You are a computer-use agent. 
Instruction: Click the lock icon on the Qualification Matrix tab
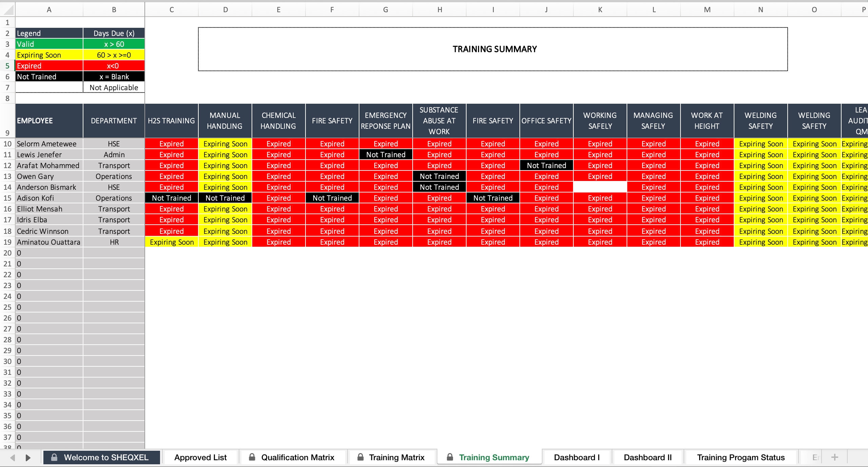[252, 457]
